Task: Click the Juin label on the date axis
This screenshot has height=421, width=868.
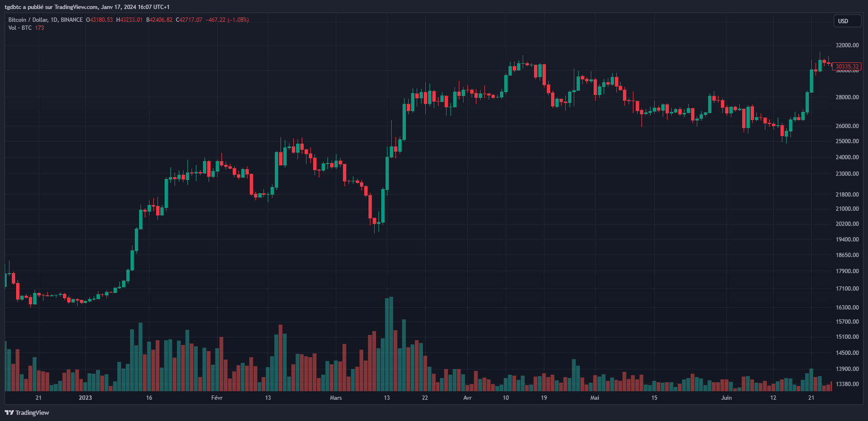Action: [x=727, y=398]
